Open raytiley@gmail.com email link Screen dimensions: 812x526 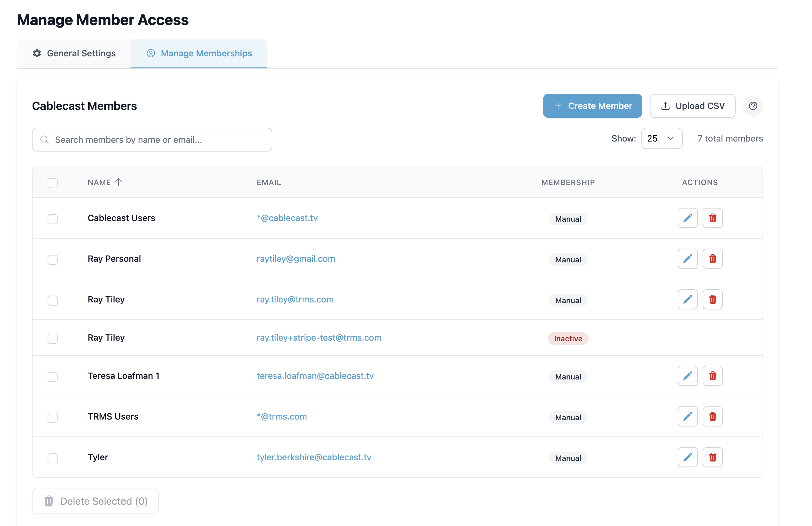tap(296, 259)
